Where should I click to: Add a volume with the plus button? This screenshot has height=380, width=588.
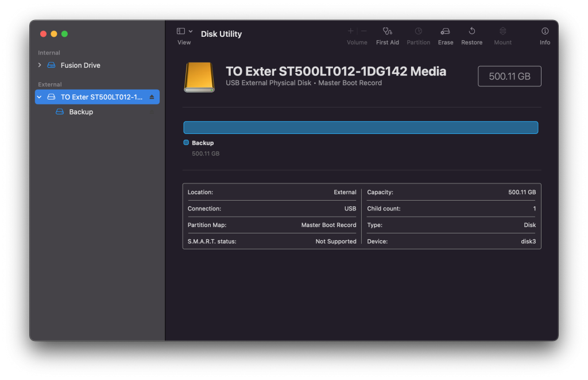(350, 31)
